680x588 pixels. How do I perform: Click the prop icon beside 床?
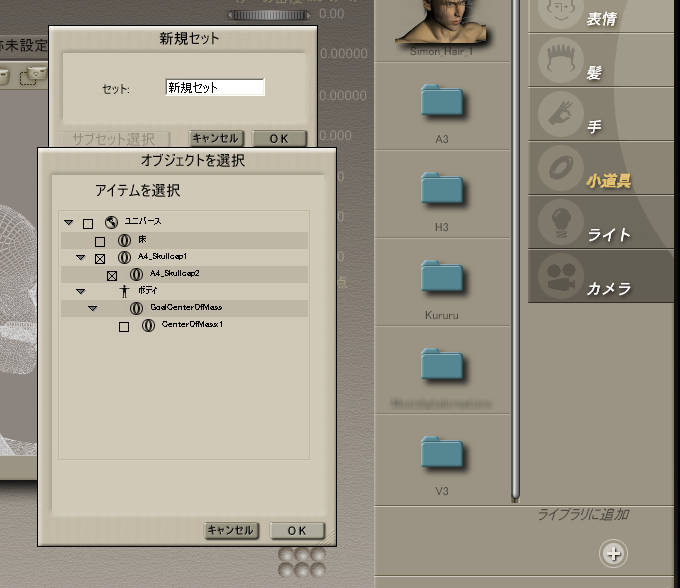pyautogui.click(x=124, y=241)
